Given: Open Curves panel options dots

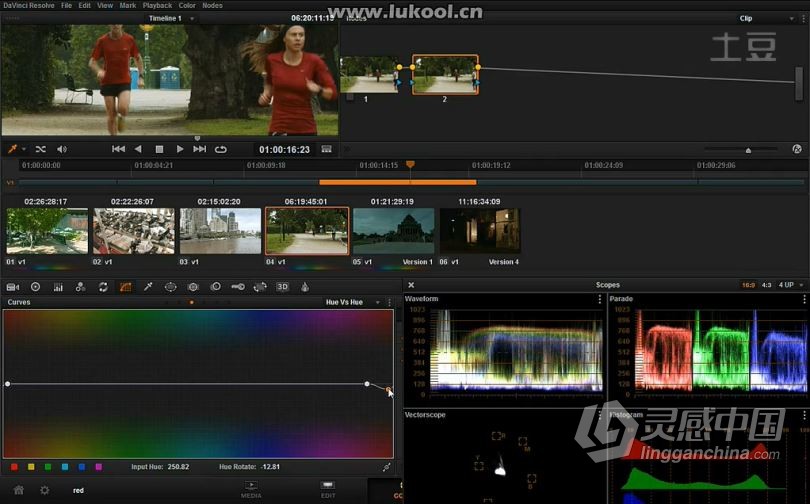Looking at the screenshot, I should [390, 303].
